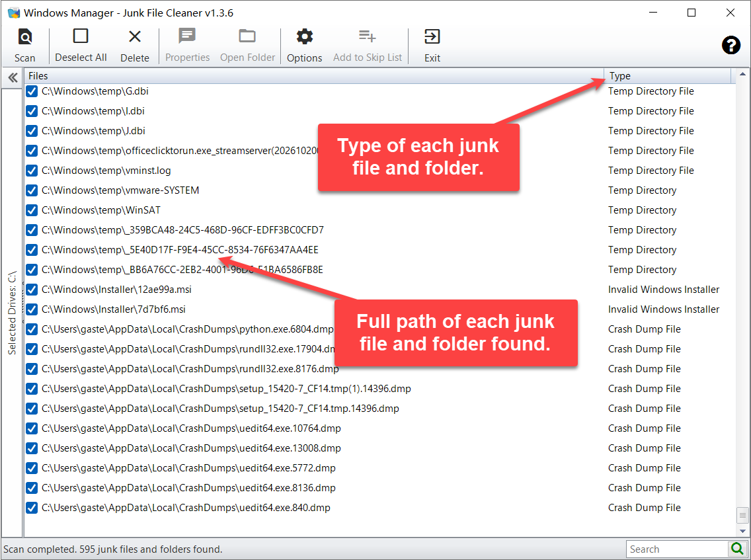The image size is (751, 560).
Task: Click Invalid Windows Installer type of 12ae99a.msi
Action: (663, 290)
